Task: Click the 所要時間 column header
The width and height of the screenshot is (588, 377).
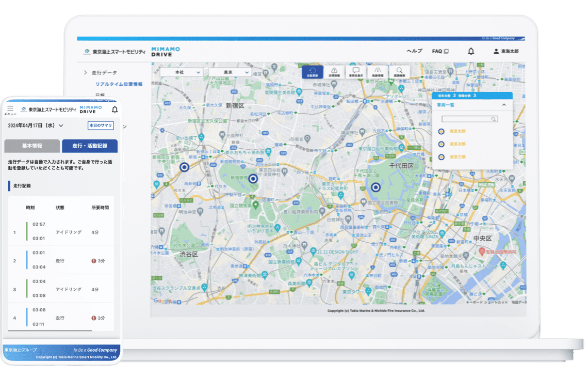Action: pos(100,207)
